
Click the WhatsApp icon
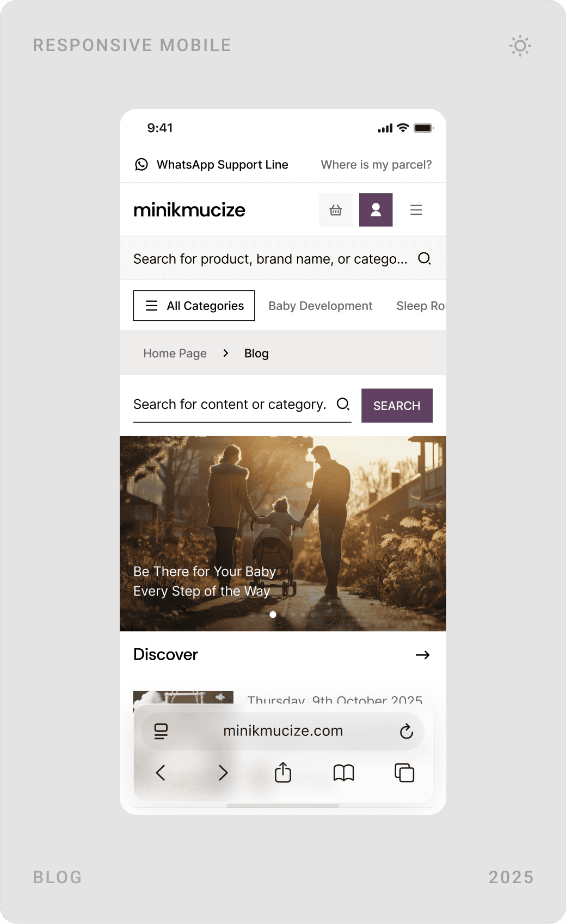pyautogui.click(x=141, y=164)
